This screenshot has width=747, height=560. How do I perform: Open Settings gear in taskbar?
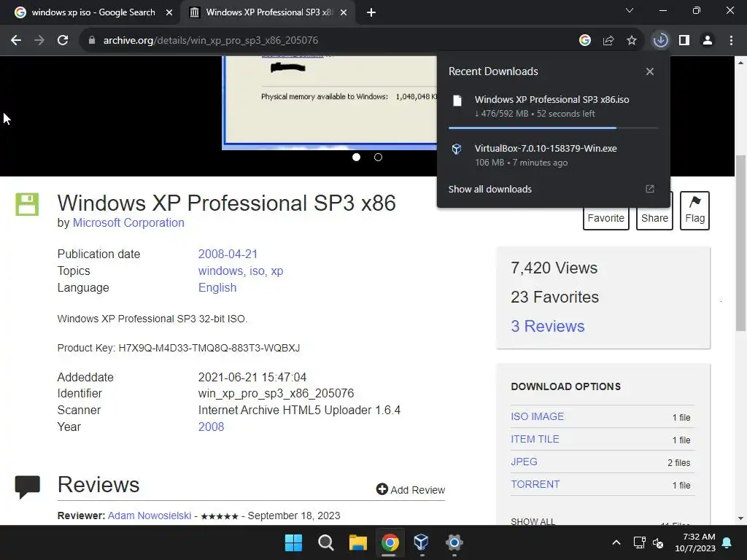tap(454, 542)
